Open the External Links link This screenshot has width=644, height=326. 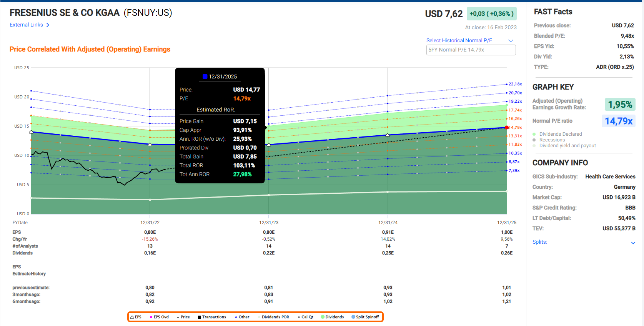(x=26, y=25)
